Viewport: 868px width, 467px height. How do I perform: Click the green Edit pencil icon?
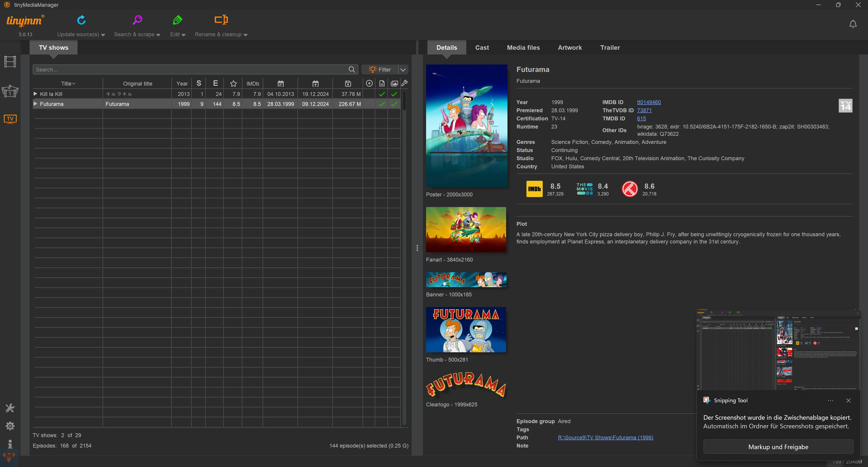[178, 20]
